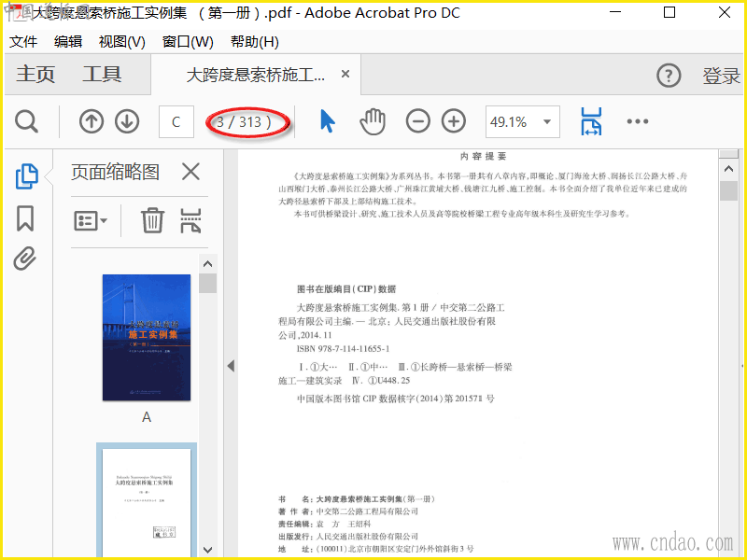The height and width of the screenshot is (560, 747).
Task: Click the page number input field
Action: click(x=176, y=122)
